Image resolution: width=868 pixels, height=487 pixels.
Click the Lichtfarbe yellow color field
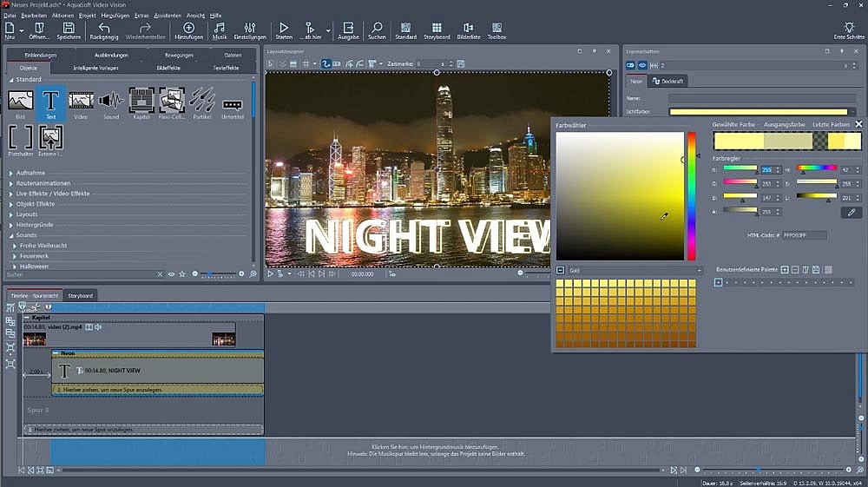(758, 112)
